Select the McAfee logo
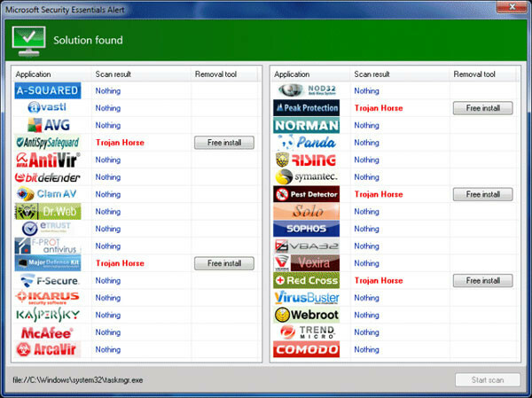The height and width of the screenshot is (398, 532). pyautogui.click(x=47, y=332)
